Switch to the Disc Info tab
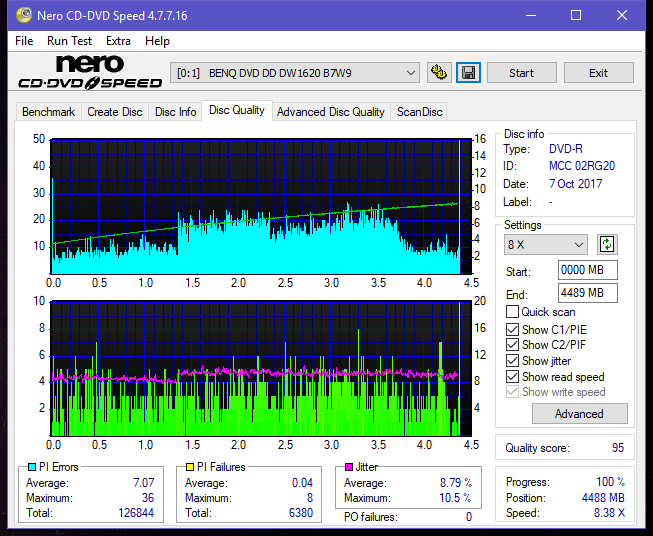The image size is (653, 536). [175, 112]
